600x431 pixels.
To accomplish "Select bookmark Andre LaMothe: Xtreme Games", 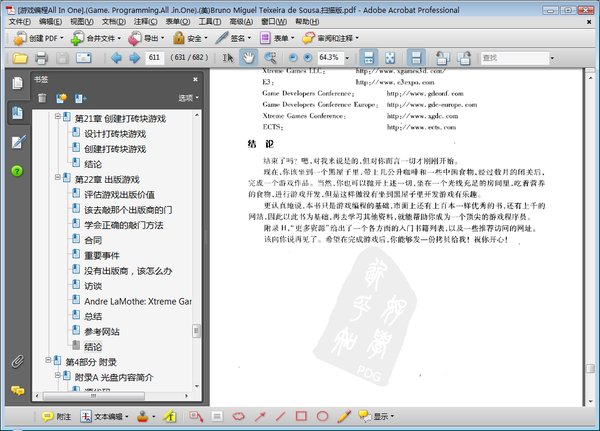I will (x=138, y=301).
